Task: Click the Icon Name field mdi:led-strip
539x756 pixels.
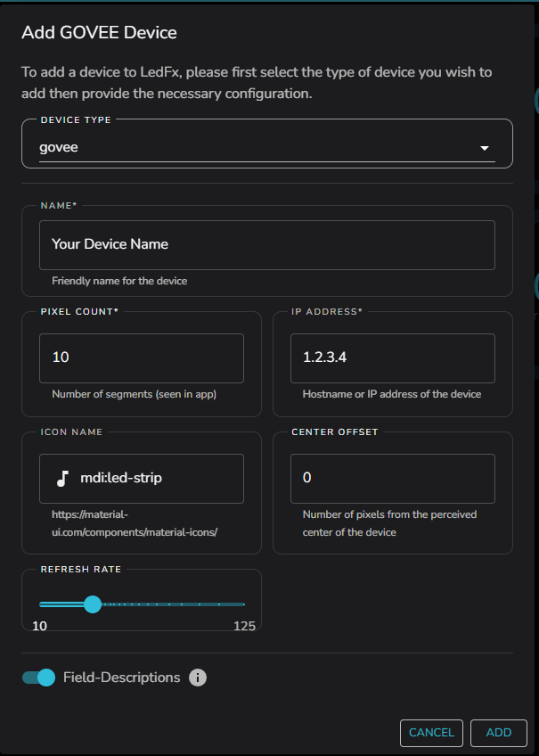Action: (x=142, y=478)
